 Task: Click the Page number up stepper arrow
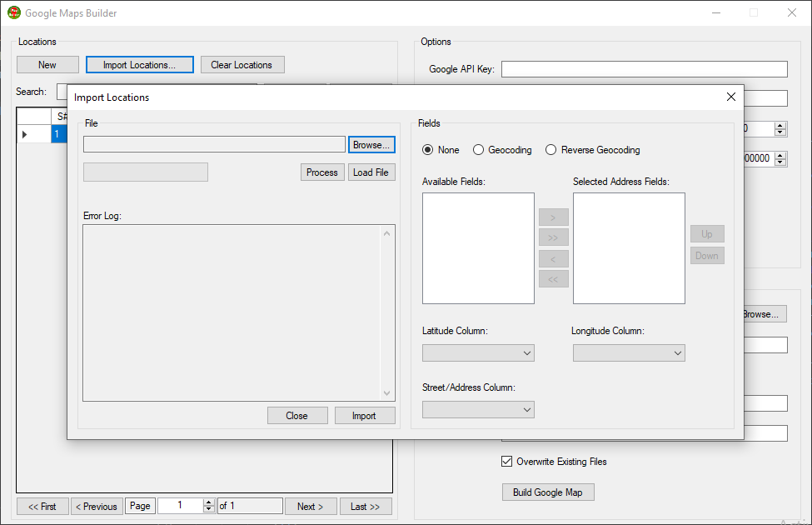click(207, 501)
